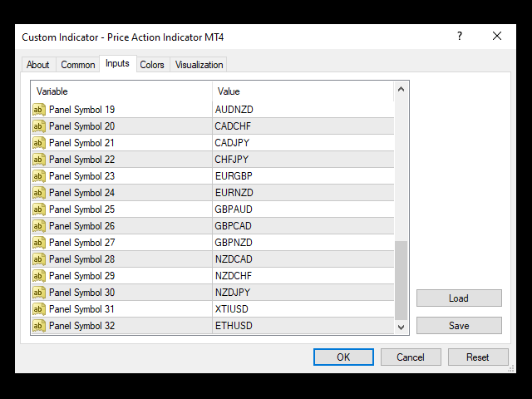Click the string icon beside Panel Symbol 31
532x399 pixels.
point(39,309)
